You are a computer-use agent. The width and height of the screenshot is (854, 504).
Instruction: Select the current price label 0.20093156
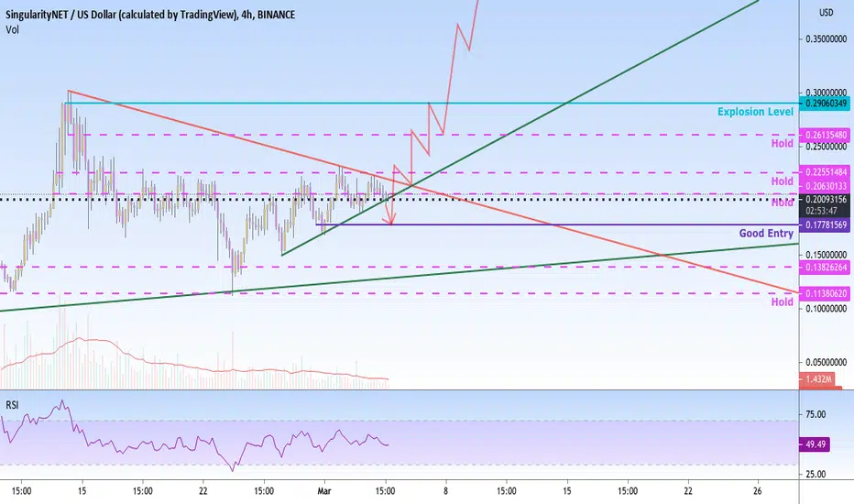point(826,200)
